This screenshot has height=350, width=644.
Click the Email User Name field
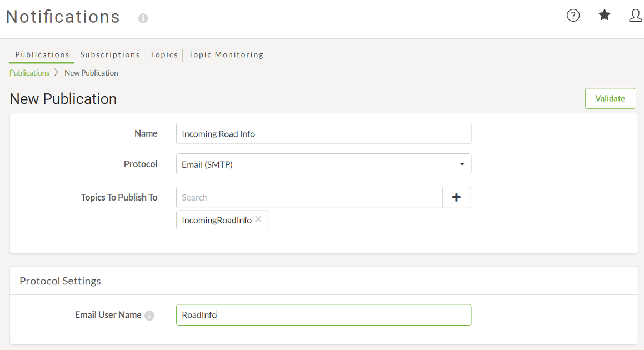323,314
